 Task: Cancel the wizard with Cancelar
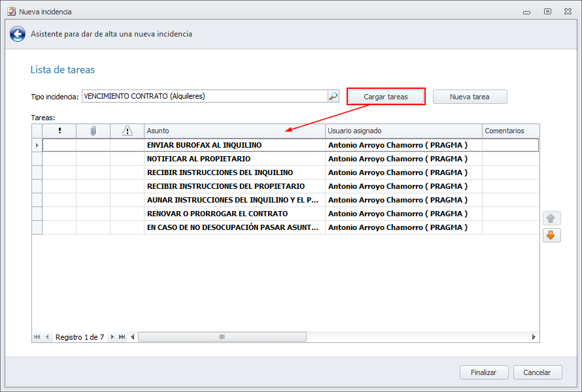[538, 372]
